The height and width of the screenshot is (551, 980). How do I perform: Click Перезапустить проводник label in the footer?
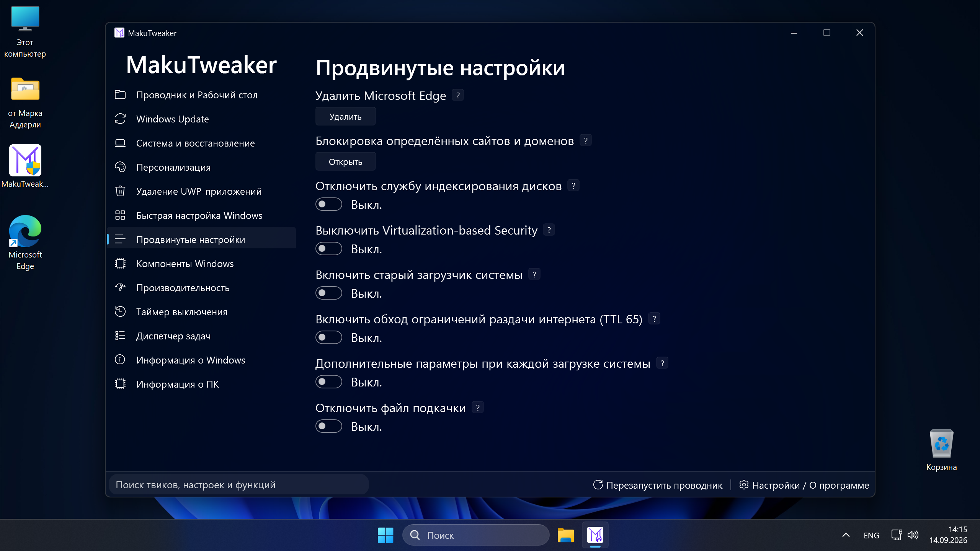point(664,485)
